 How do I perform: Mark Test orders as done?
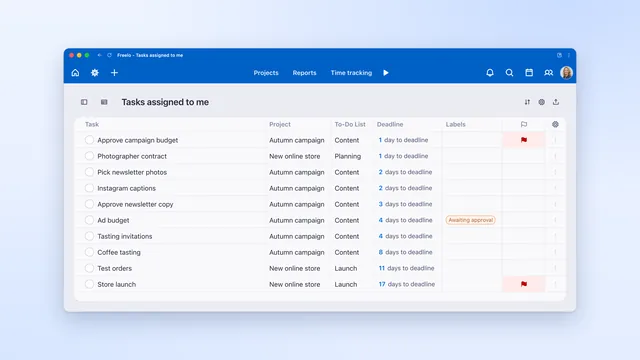click(x=89, y=268)
